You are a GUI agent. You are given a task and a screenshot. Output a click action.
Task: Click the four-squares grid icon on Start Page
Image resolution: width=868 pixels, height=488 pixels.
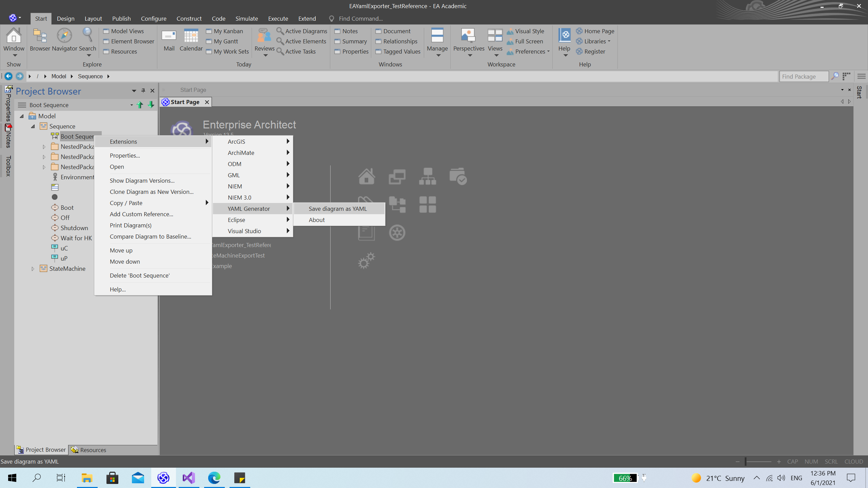[428, 205]
